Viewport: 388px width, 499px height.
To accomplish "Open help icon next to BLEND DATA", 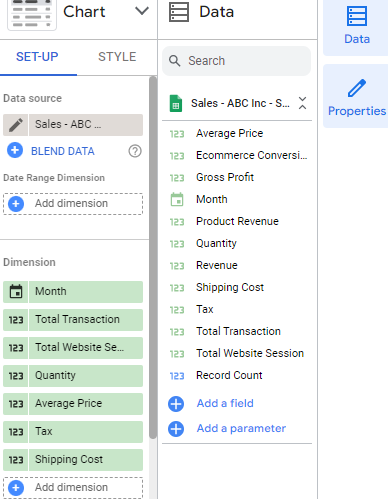I will point(135,151).
